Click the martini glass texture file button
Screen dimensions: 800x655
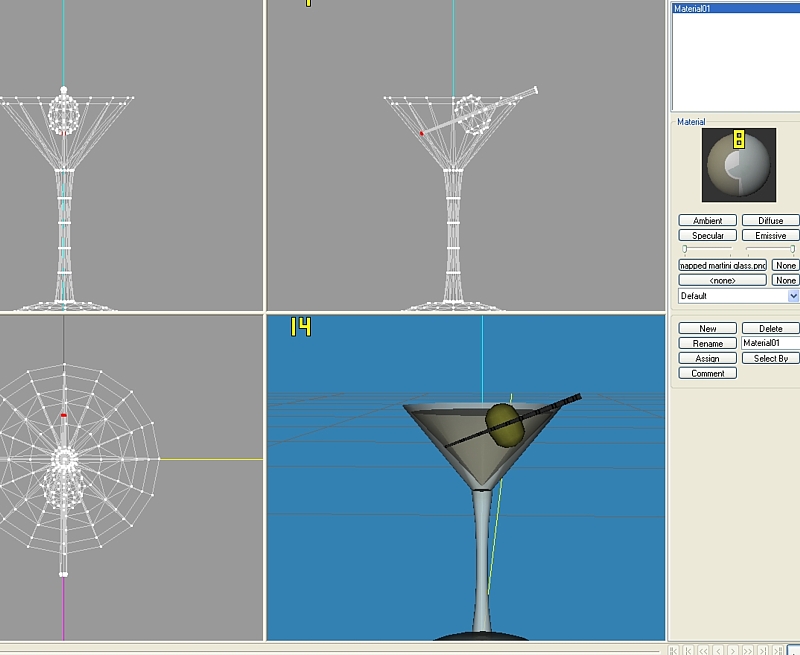(x=722, y=265)
